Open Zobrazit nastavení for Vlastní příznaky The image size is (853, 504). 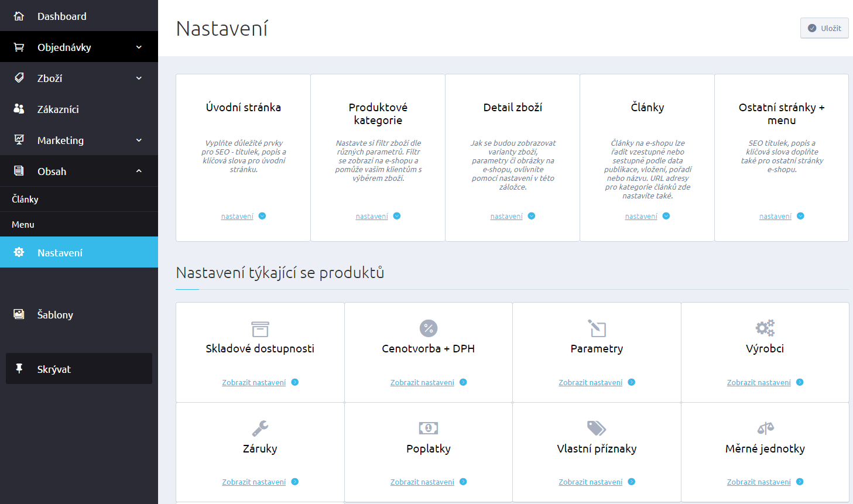coord(590,482)
